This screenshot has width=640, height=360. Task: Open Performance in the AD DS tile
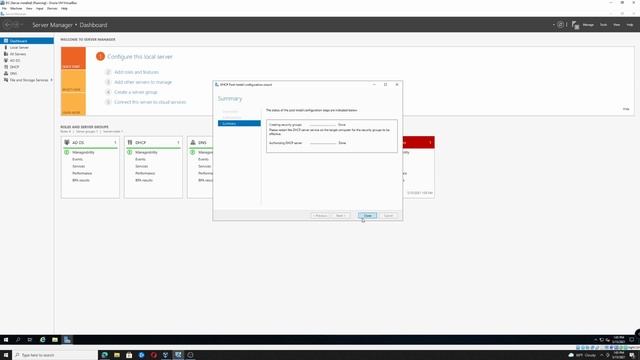(82, 173)
